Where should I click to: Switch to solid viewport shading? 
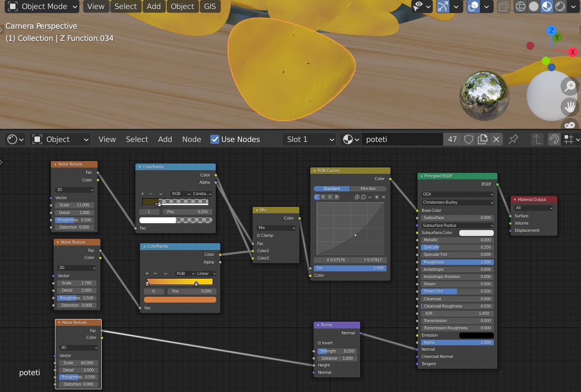534,6
